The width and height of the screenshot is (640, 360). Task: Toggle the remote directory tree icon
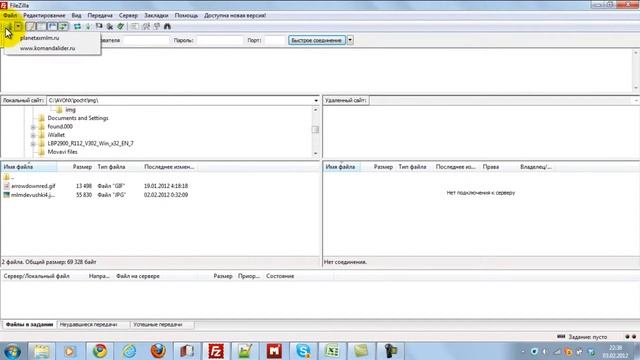52,27
